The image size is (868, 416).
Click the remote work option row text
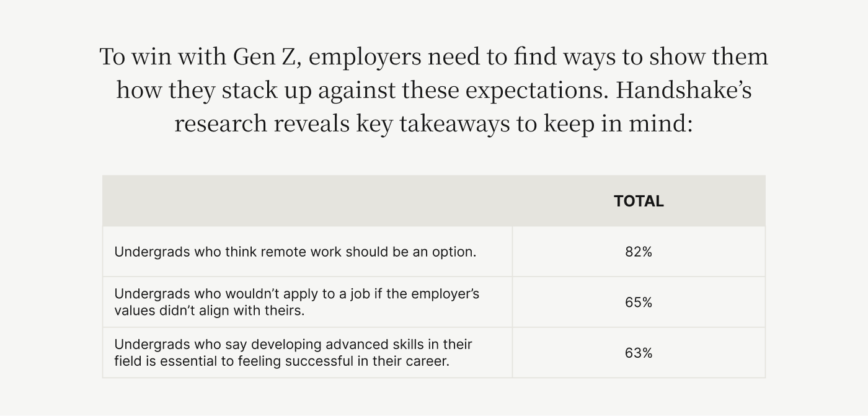tap(295, 252)
